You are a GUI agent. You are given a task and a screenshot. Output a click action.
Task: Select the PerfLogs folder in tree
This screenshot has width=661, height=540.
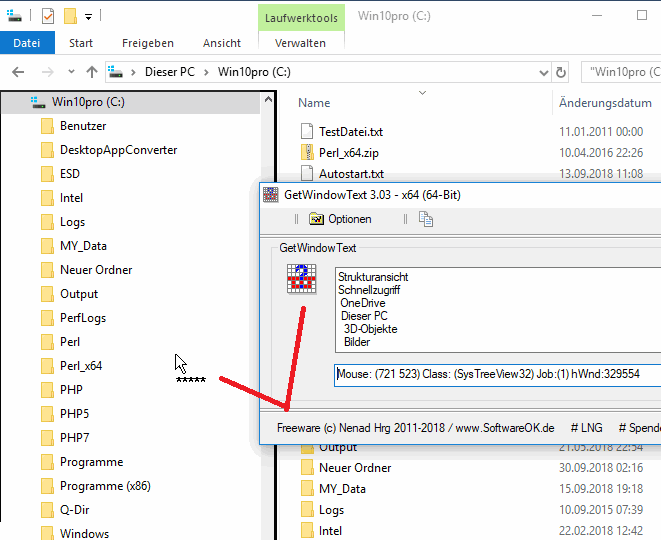pos(83,318)
